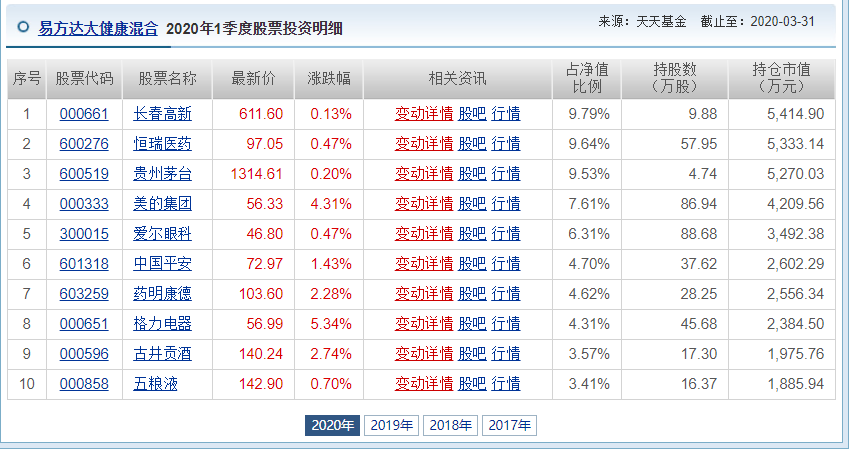The height and width of the screenshot is (451, 853).
Task: View 变动详情 for 贵州茅台
Action: 424,174
